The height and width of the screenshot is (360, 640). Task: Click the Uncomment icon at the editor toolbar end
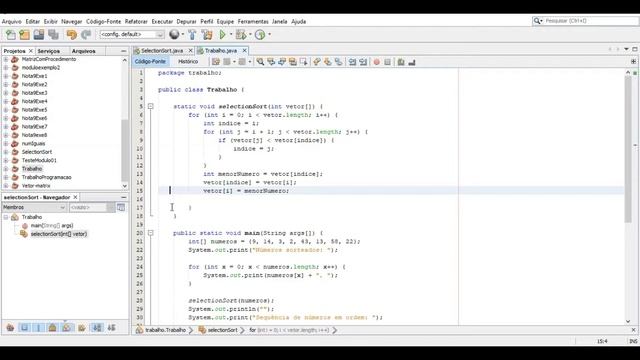tap(412, 62)
